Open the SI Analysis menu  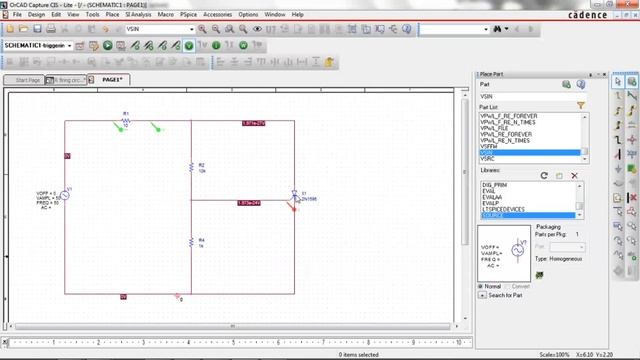point(138,14)
